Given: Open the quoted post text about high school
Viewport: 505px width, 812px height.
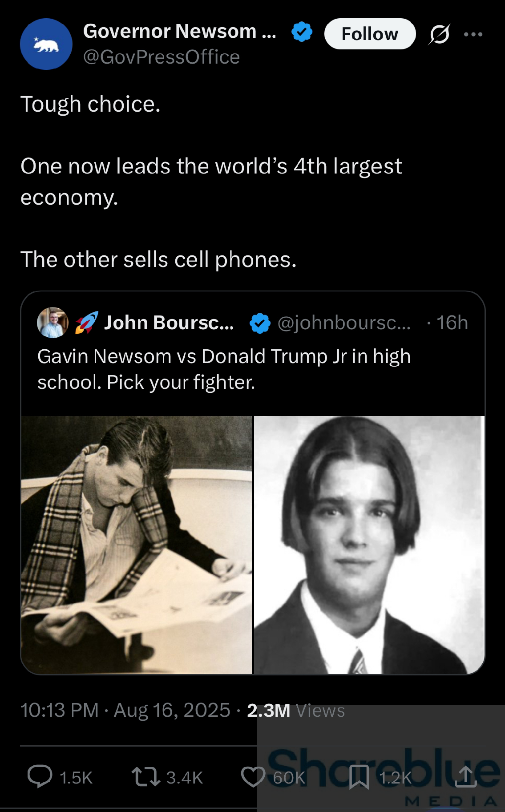Looking at the screenshot, I should [x=224, y=369].
